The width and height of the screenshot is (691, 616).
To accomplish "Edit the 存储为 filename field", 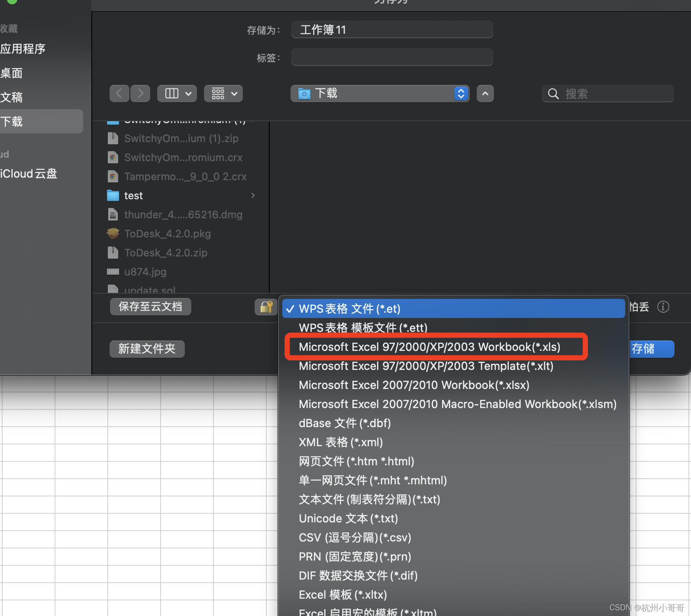I will point(392,29).
